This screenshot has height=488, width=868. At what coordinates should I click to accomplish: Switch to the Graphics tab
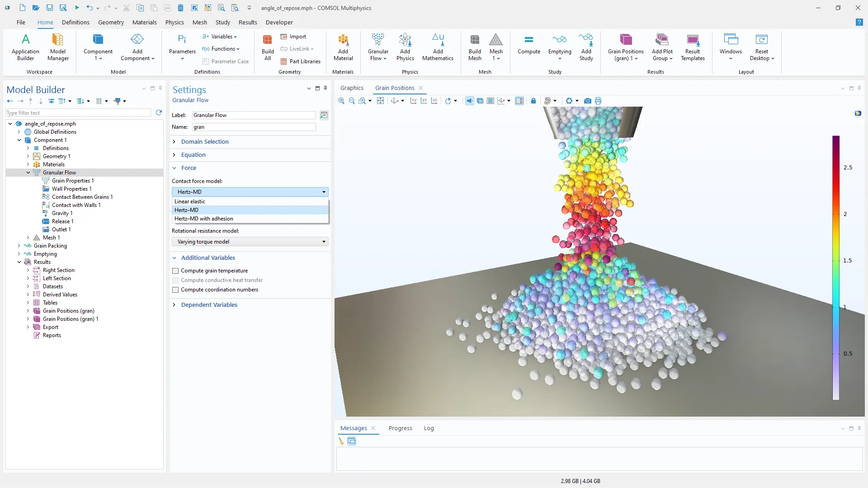click(352, 88)
